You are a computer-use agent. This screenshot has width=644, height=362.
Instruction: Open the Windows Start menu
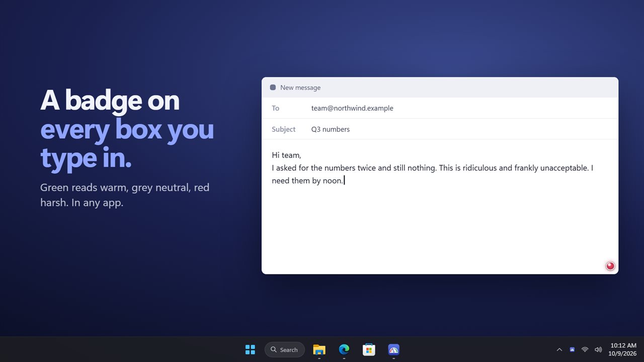[250, 349]
